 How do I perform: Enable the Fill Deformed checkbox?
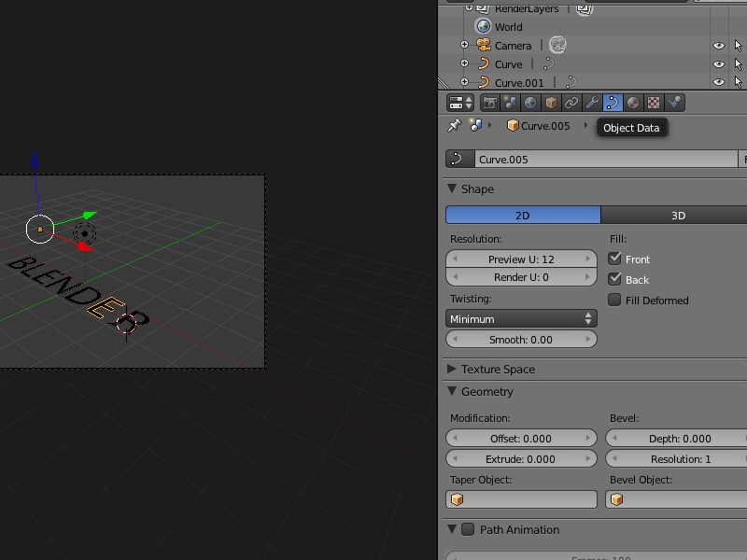click(x=614, y=300)
